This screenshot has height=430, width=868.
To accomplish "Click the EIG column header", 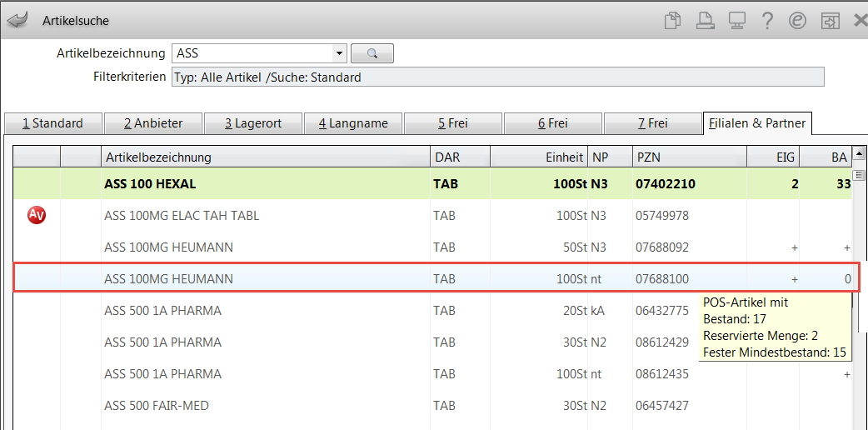I will [x=773, y=157].
